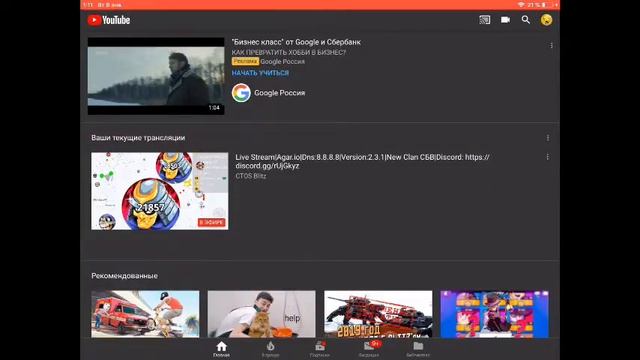The image size is (640, 360).
Task: Open the Agar.io live stream thumbnail
Action: pyautogui.click(x=160, y=191)
